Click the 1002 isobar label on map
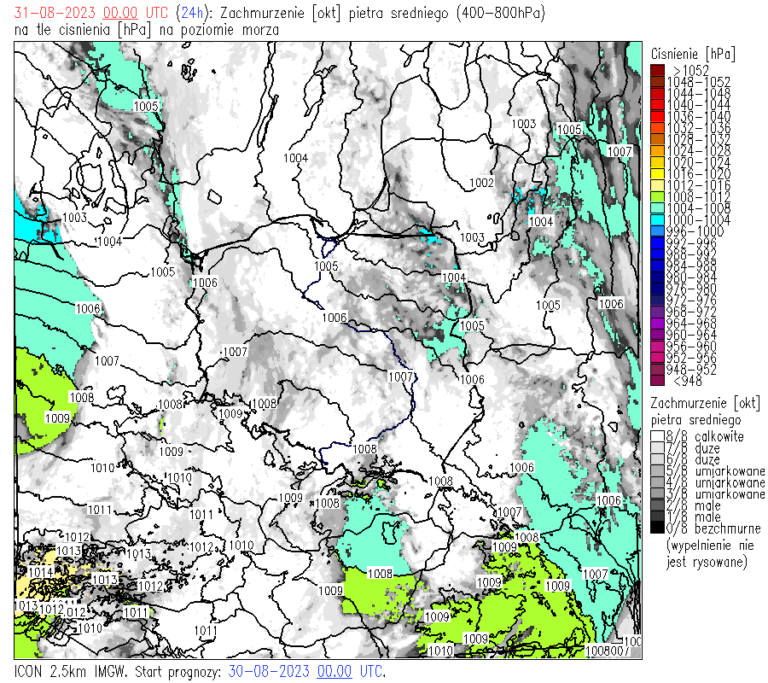Image resolution: width=768 pixels, height=683 pixels. coord(482,183)
